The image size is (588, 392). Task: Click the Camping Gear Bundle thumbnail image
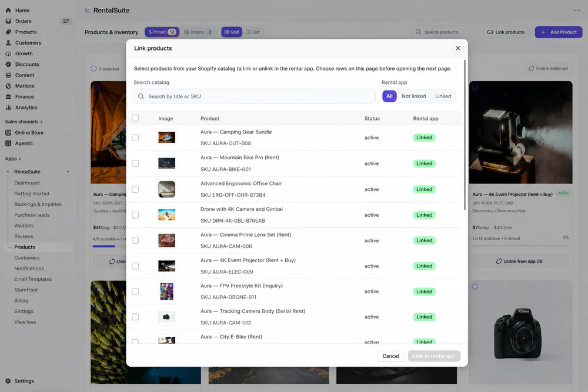[x=166, y=138]
